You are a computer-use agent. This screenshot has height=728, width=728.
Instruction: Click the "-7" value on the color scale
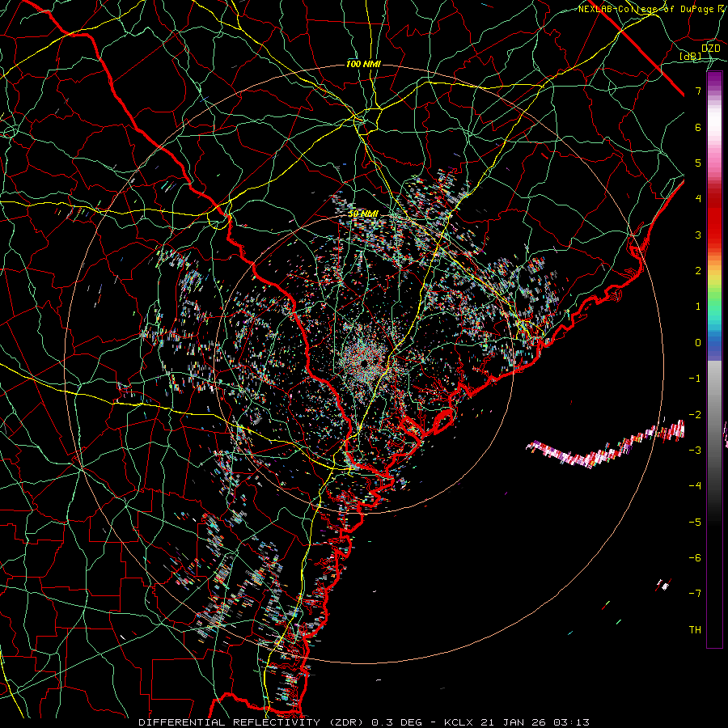[x=695, y=594]
